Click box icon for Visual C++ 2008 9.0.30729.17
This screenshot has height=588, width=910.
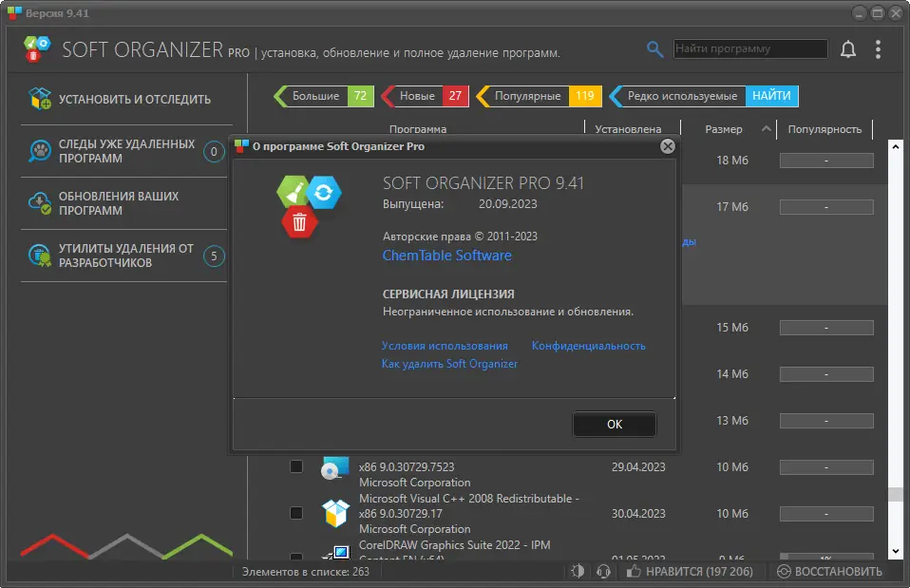335,513
